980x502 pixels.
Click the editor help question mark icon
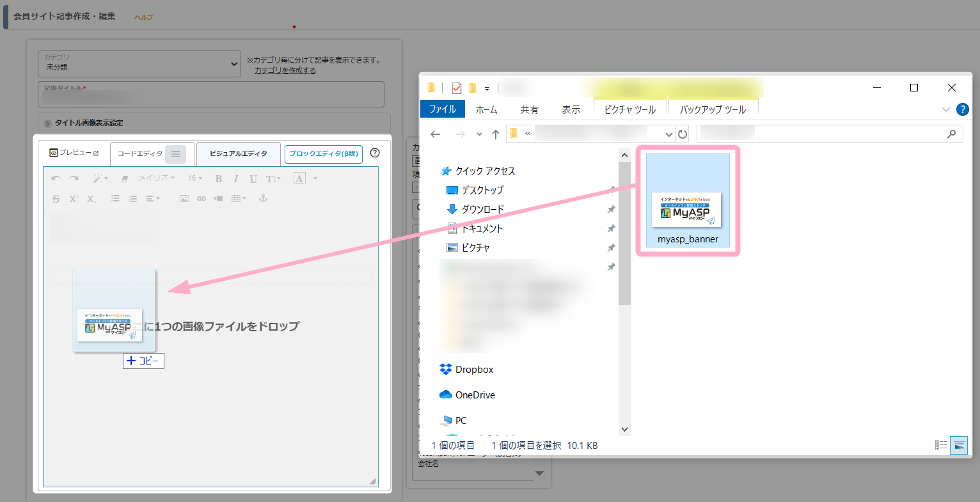click(375, 153)
